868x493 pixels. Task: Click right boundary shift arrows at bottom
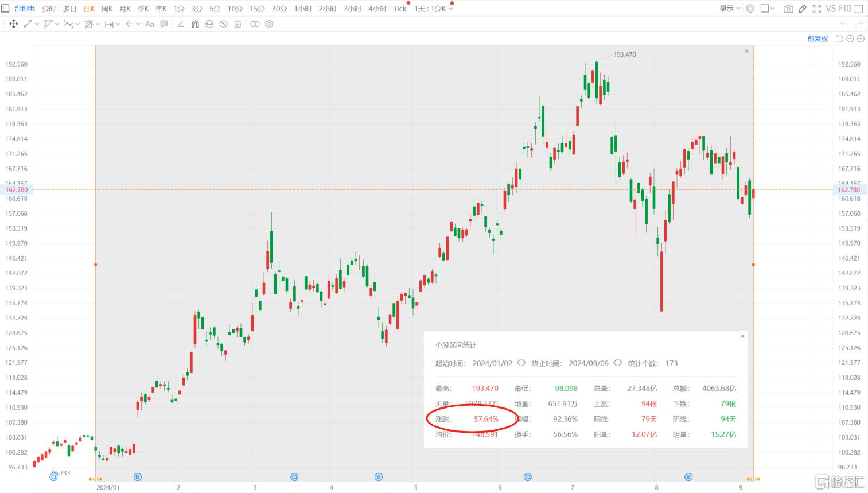pyautogui.click(x=753, y=479)
